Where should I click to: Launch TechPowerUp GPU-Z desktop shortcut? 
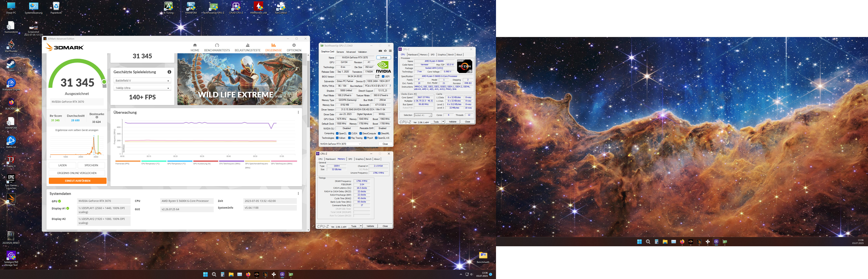213,8
